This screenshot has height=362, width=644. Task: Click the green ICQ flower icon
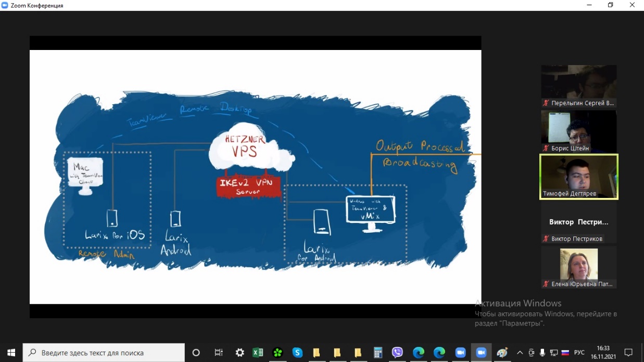pyautogui.click(x=278, y=353)
